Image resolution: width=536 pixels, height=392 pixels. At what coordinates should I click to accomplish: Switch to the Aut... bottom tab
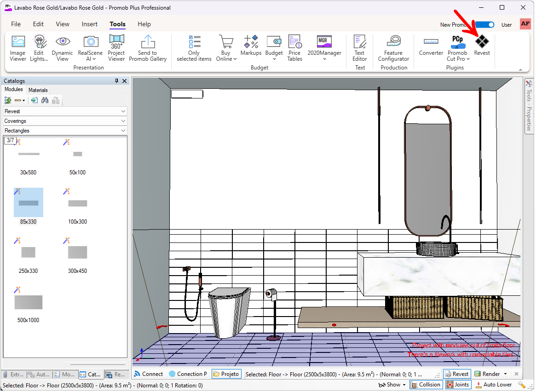(38, 375)
